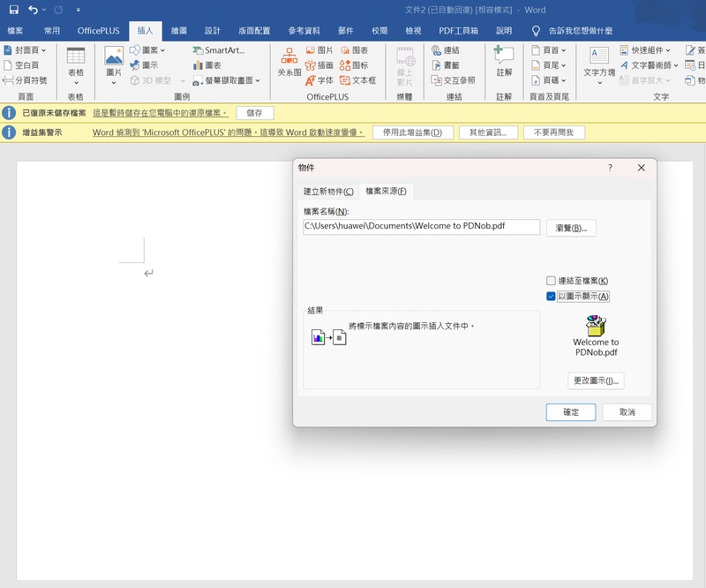Open the 文字藝術師 WordArt dropdown
706x588 pixels.
click(649, 65)
